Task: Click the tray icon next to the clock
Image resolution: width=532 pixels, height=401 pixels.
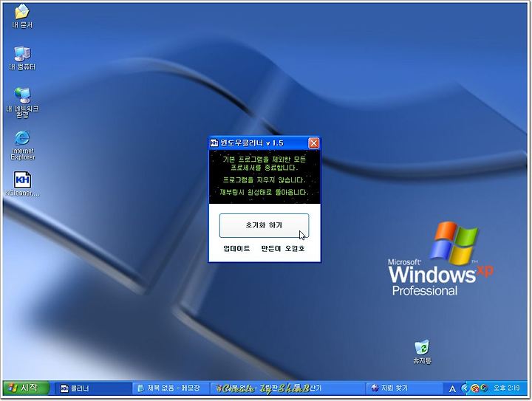Action: coord(484,388)
